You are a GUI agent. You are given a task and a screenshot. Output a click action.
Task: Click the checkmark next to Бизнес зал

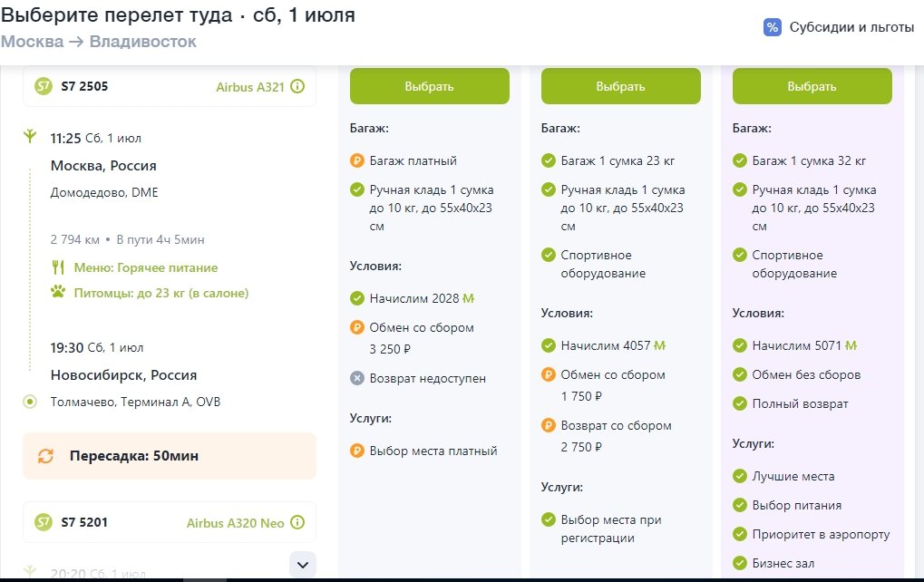(740, 563)
